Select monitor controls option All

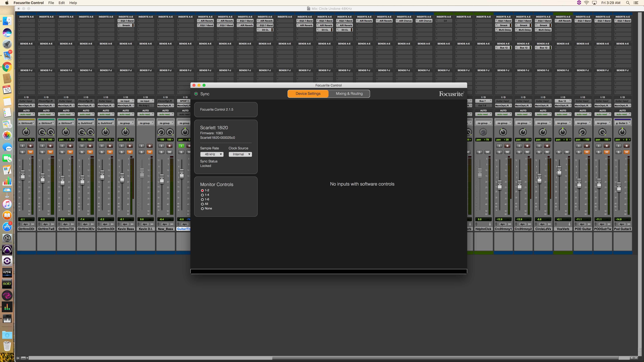(202, 204)
